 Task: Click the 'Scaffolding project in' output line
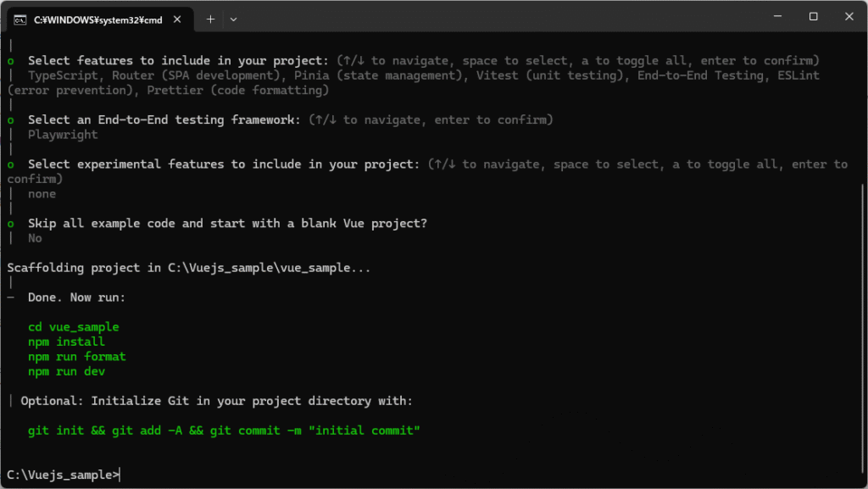point(188,268)
